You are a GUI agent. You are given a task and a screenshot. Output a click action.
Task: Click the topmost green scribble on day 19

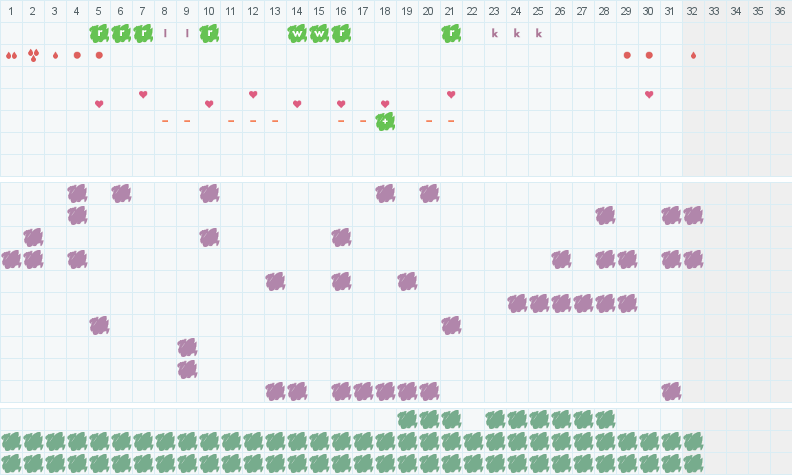[x=407, y=419]
